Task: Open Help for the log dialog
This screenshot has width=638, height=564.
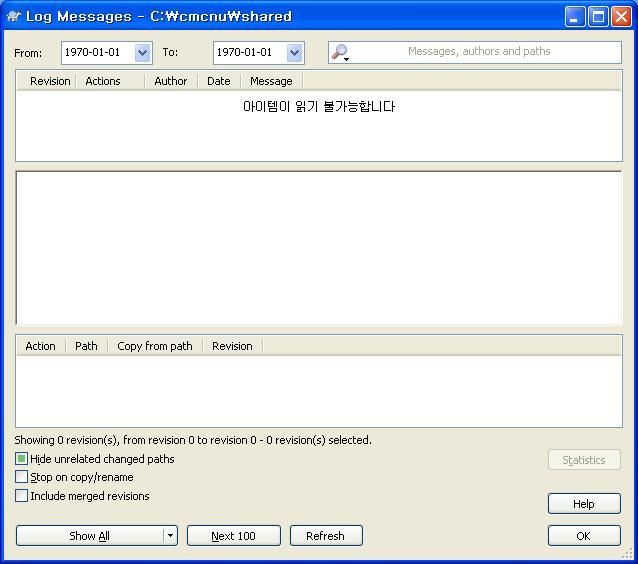Action: click(584, 504)
